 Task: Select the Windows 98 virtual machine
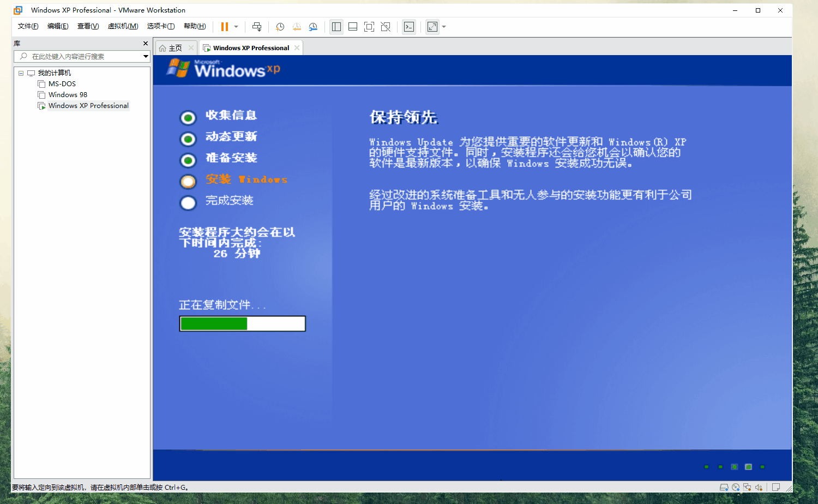click(68, 95)
